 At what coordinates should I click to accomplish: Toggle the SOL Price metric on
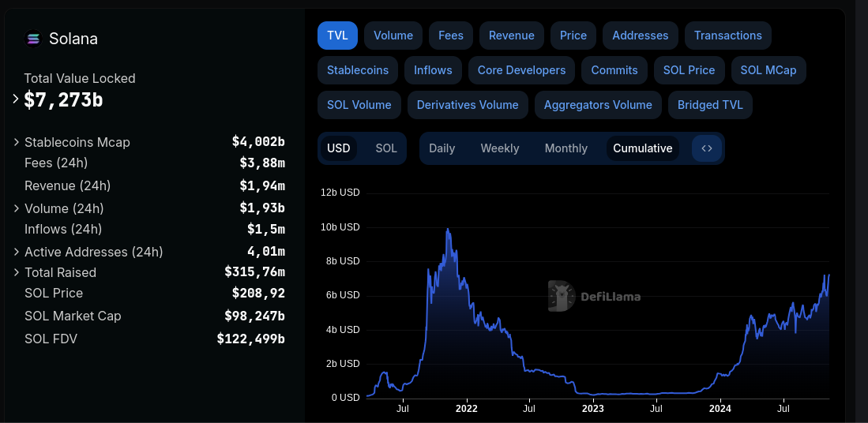click(x=689, y=70)
